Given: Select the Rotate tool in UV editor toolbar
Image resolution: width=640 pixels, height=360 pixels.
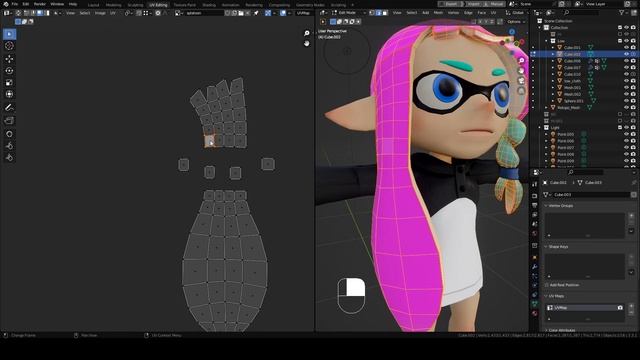Looking at the screenshot, I should point(9,71).
